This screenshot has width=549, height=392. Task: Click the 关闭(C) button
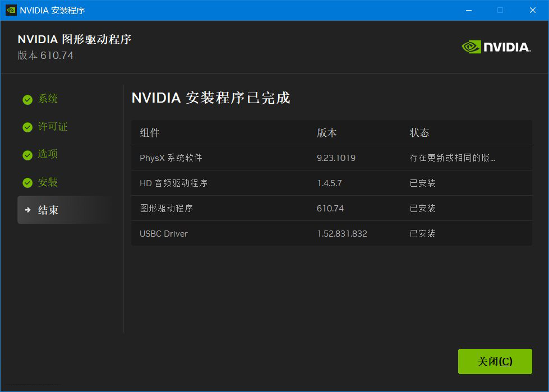coord(495,361)
